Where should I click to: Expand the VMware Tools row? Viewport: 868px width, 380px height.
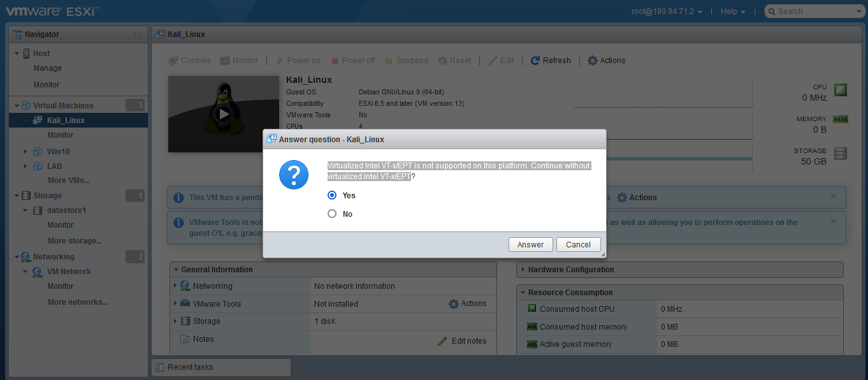[175, 303]
